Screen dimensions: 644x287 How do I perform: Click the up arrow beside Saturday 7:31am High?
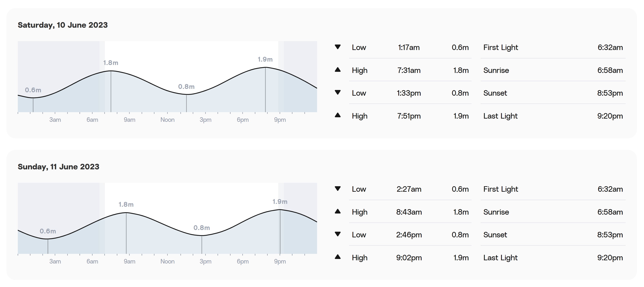click(x=338, y=70)
